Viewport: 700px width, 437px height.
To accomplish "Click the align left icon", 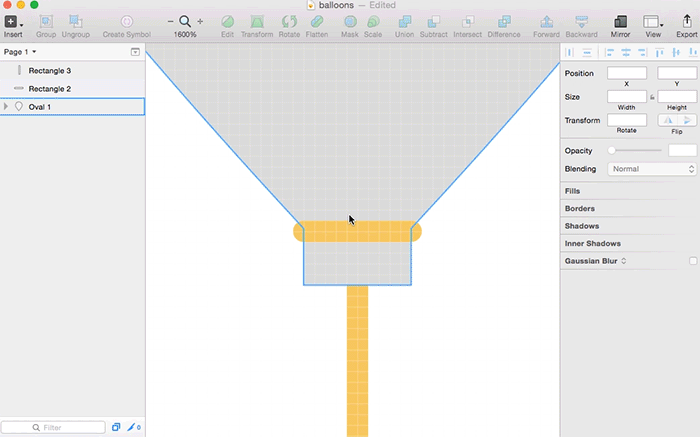I will pyautogui.click(x=609, y=53).
